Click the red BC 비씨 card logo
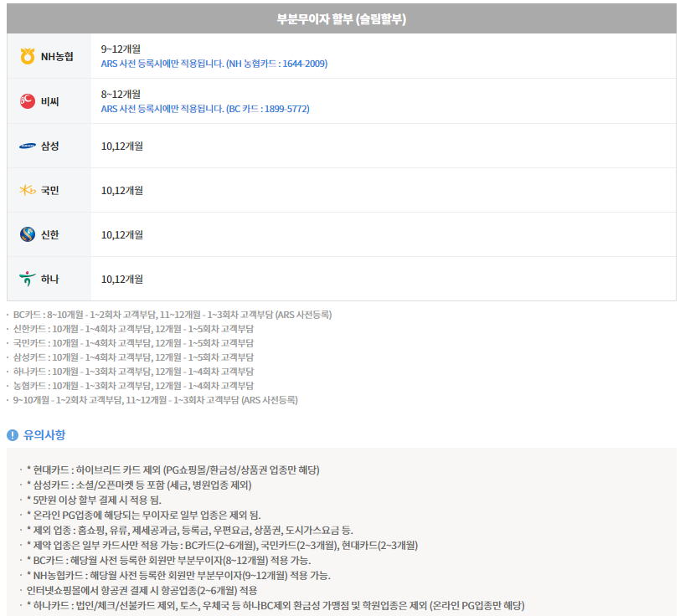The width and height of the screenshot is (680, 616). pos(28,101)
